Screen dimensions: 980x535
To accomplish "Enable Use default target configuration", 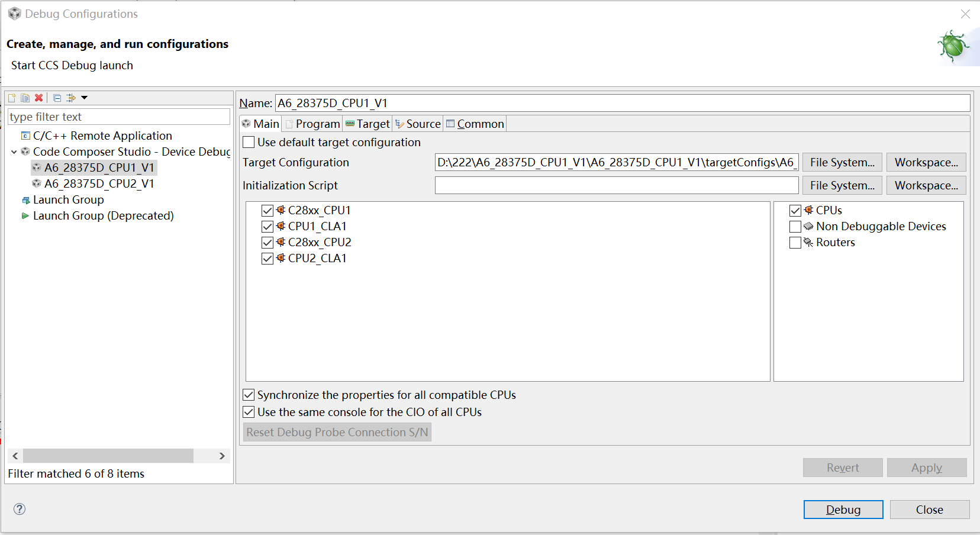I will coord(249,143).
